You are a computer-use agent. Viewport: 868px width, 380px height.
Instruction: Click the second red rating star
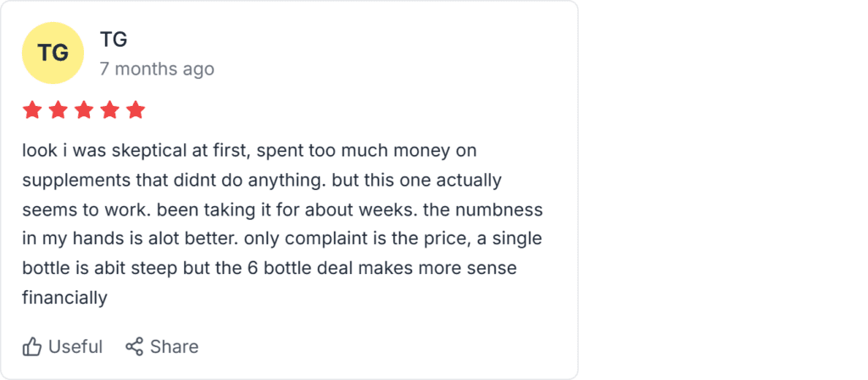[58, 110]
